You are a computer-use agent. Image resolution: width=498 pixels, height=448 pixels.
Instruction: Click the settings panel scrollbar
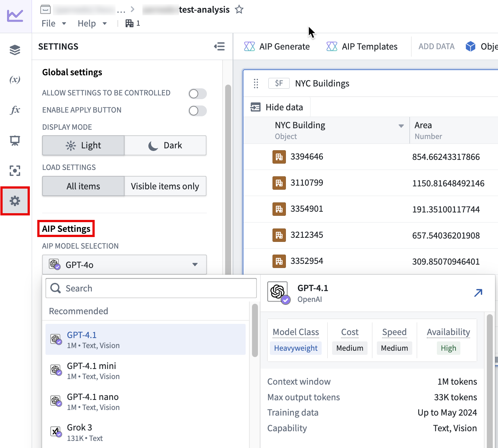[228, 179]
